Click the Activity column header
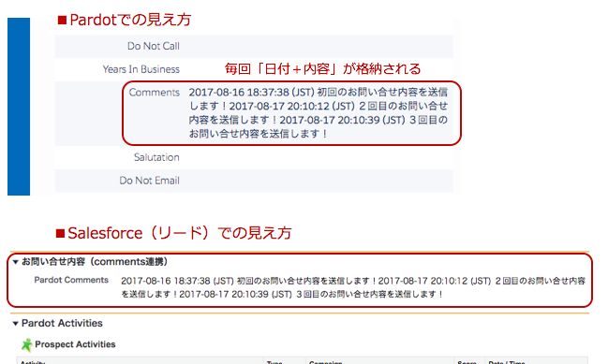608x364 pixels. [x=33, y=362]
